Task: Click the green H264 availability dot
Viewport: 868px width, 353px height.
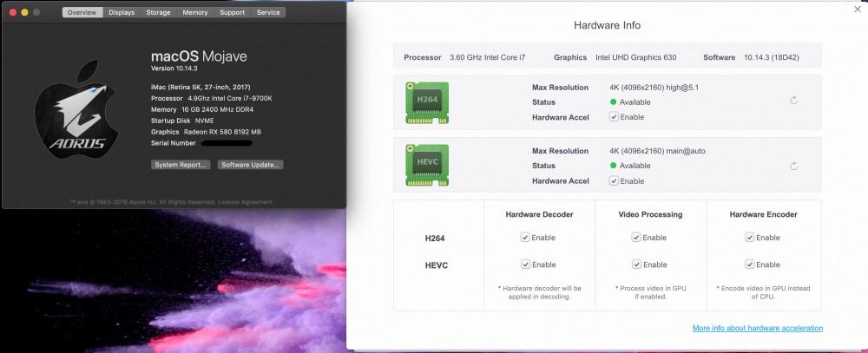Action: click(614, 101)
